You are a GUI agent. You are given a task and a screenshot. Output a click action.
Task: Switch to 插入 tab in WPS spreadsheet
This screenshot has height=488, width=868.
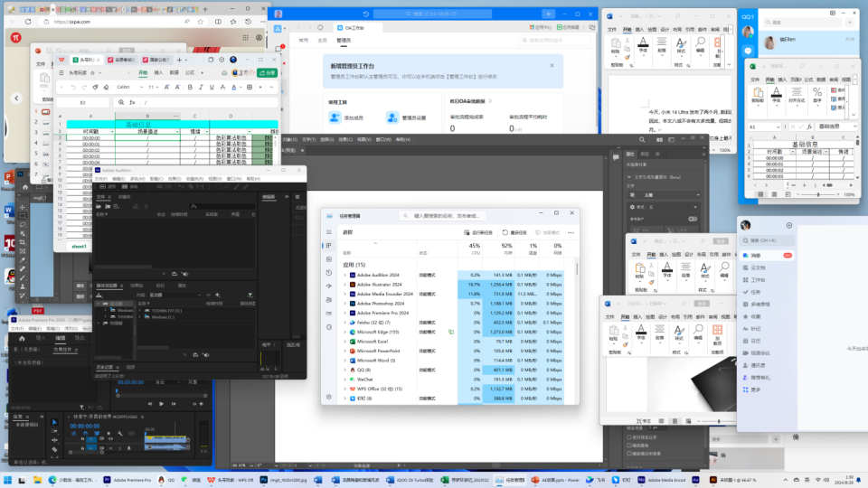coord(158,72)
